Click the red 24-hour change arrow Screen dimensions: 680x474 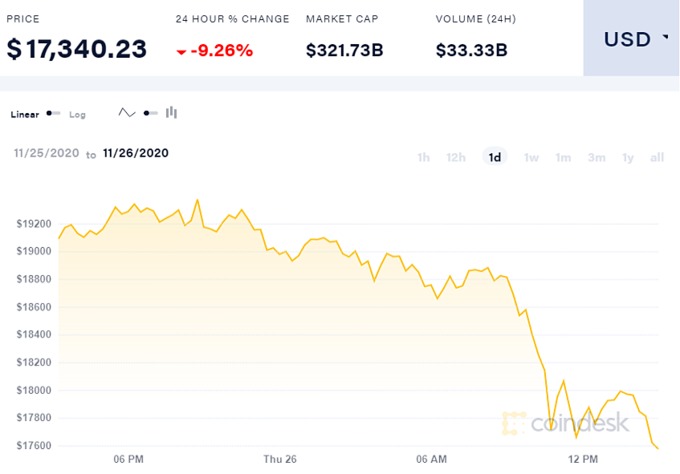tap(181, 50)
